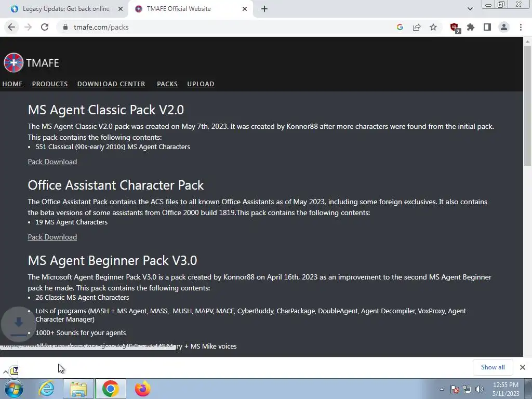Open the UPLOAD page
The image size is (532, 399).
201,84
